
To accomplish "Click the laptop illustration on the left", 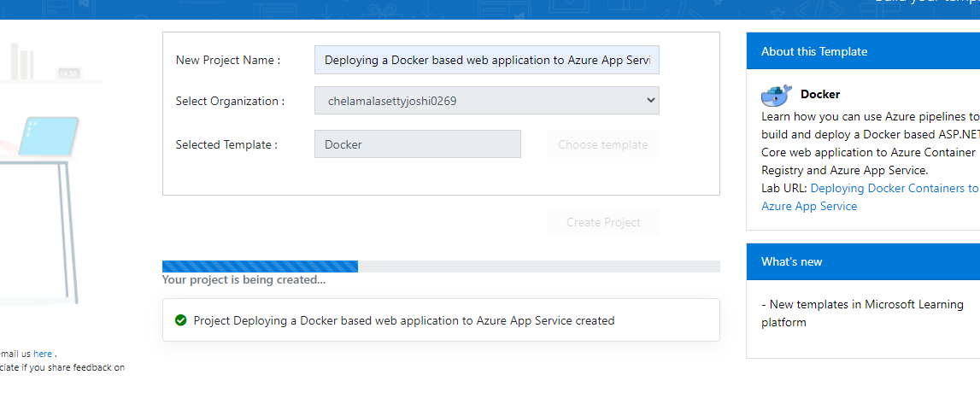I will pos(48,137).
